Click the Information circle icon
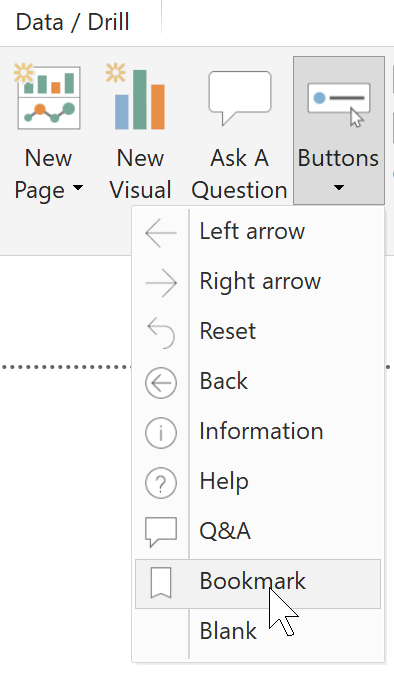This screenshot has width=394, height=680. [x=161, y=432]
